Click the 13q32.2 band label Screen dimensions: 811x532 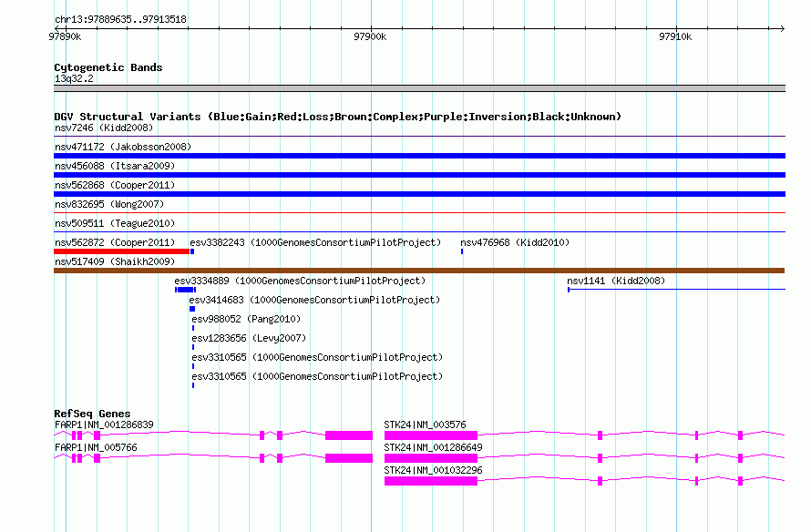(74, 78)
